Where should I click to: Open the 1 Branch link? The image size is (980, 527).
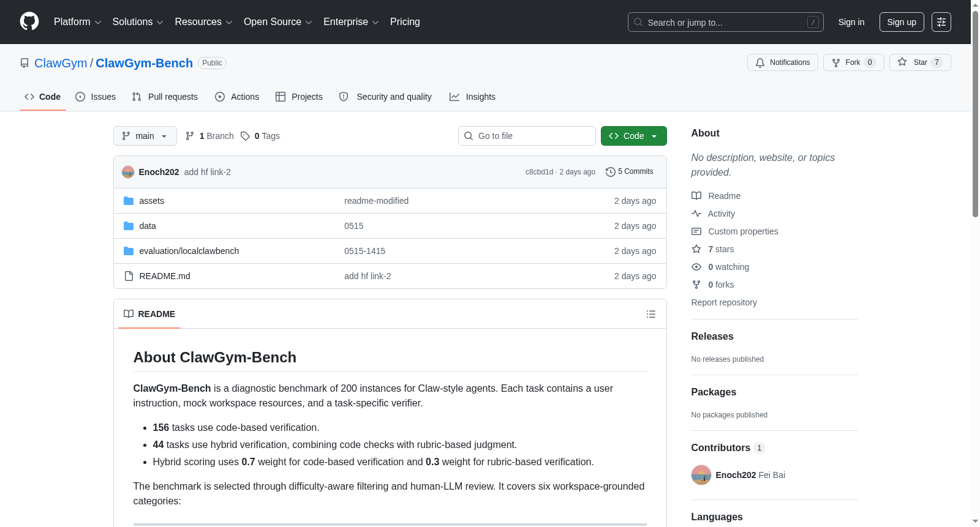coord(209,136)
